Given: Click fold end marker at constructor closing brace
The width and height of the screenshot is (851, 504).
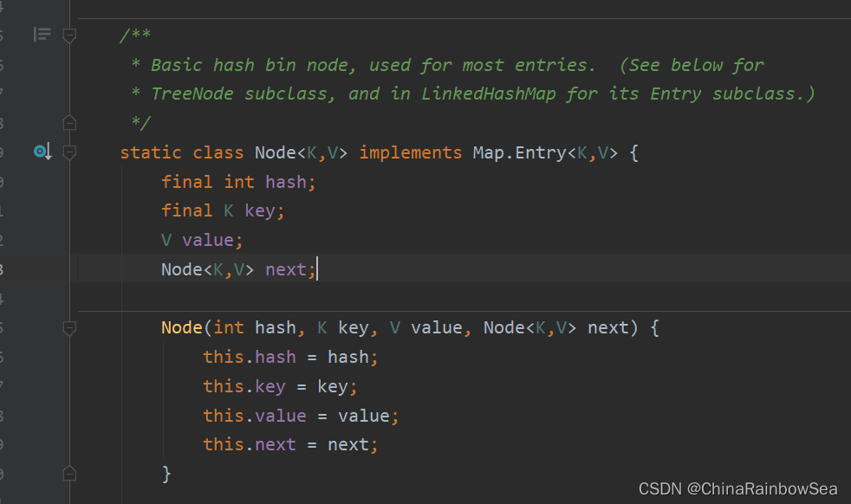Looking at the screenshot, I should point(69,473).
